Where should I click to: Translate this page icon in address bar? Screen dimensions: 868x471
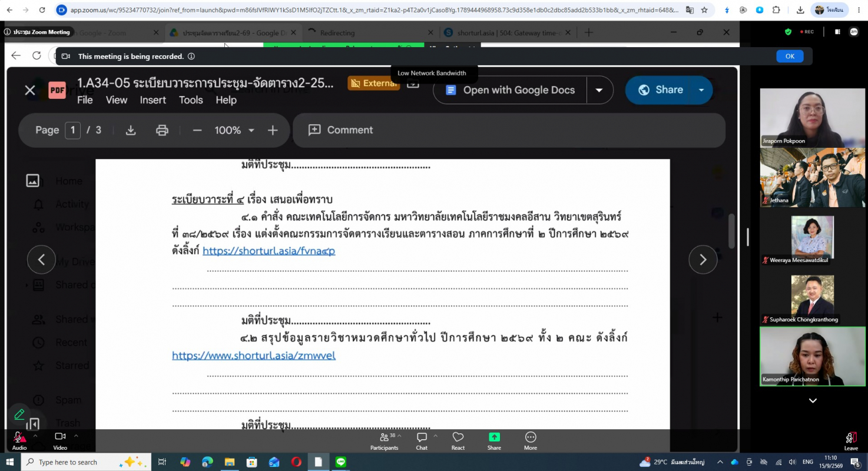[690, 10]
